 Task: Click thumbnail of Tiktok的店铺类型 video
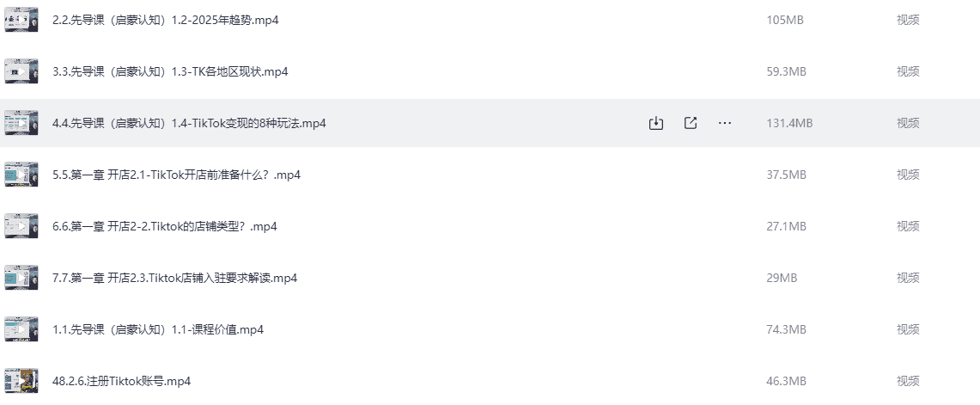pos(21,226)
